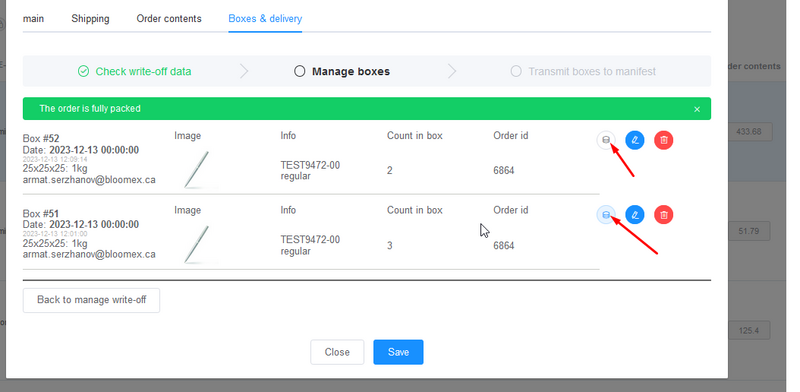800x392 pixels.
Task: Delete Box #51 using red trash icon
Action: coord(664,214)
